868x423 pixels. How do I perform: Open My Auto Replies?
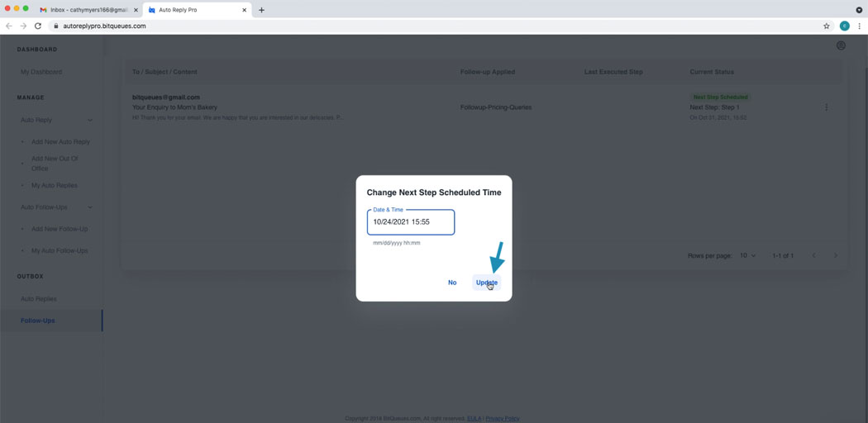(x=55, y=185)
